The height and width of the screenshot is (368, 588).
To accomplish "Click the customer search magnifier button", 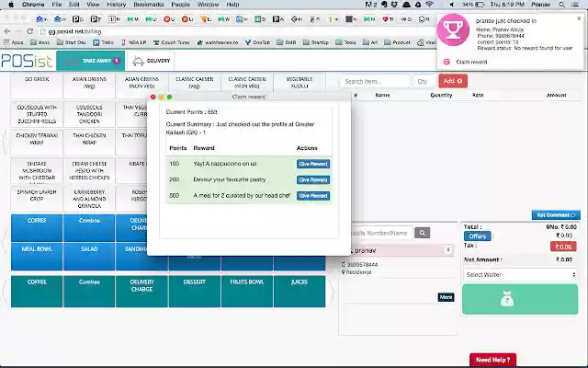I will [423, 233].
